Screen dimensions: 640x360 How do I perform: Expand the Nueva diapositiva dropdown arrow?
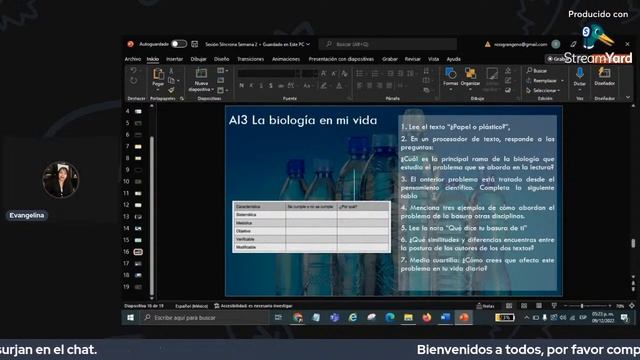(x=213, y=89)
